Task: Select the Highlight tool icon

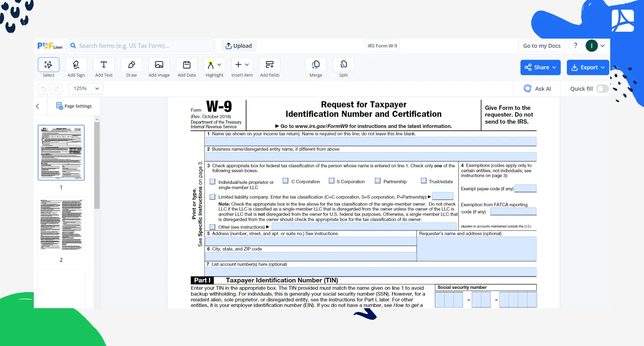Action: click(211, 65)
